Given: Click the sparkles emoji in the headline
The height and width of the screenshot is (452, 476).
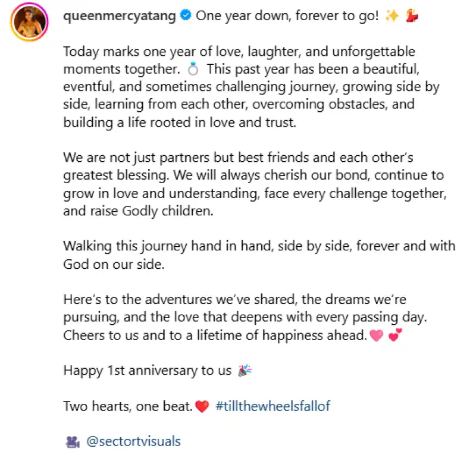Looking at the screenshot, I should pyautogui.click(x=392, y=16).
